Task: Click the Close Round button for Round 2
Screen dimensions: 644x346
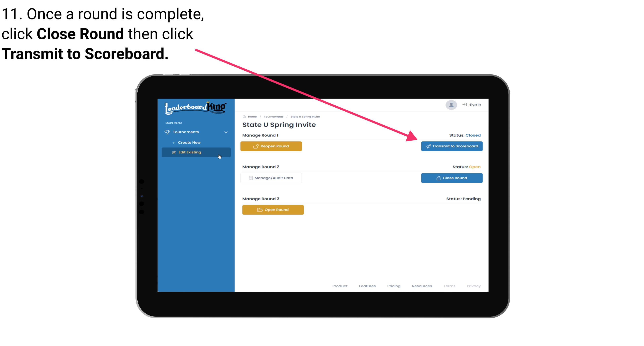Action: [452, 178]
